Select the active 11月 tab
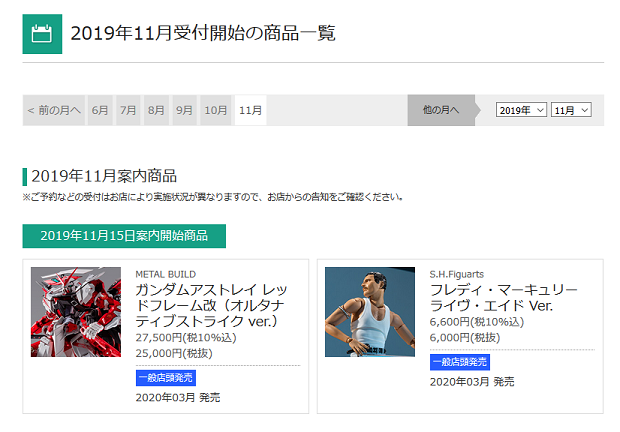Screen dimensions: 620x432 [x=250, y=110]
